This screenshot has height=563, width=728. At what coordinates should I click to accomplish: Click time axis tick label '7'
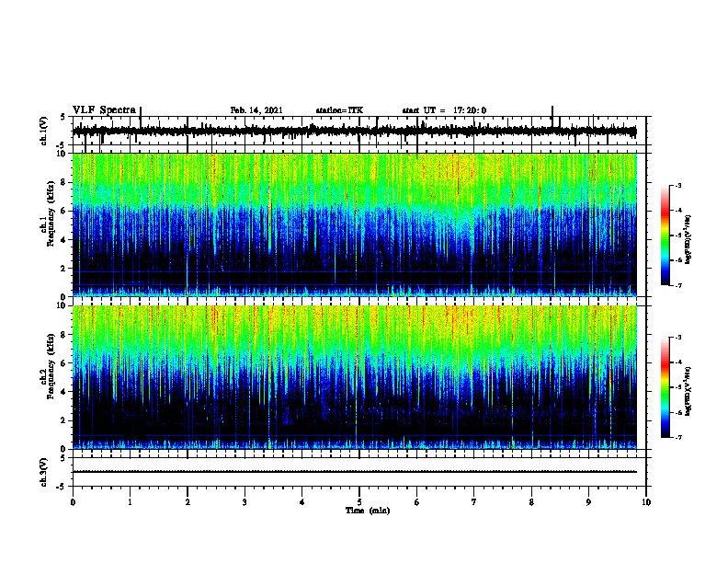474,502
